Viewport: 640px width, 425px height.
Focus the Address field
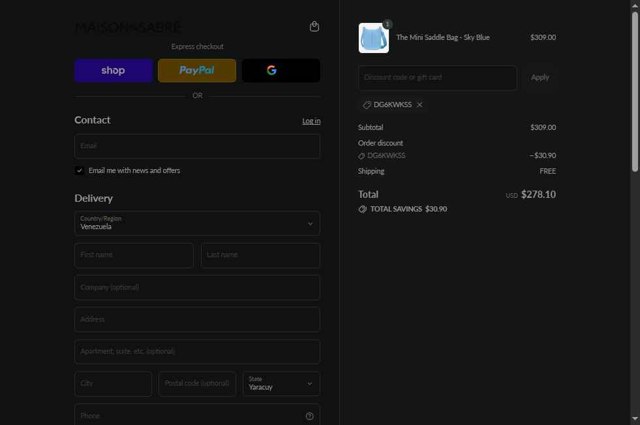(x=197, y=319)
